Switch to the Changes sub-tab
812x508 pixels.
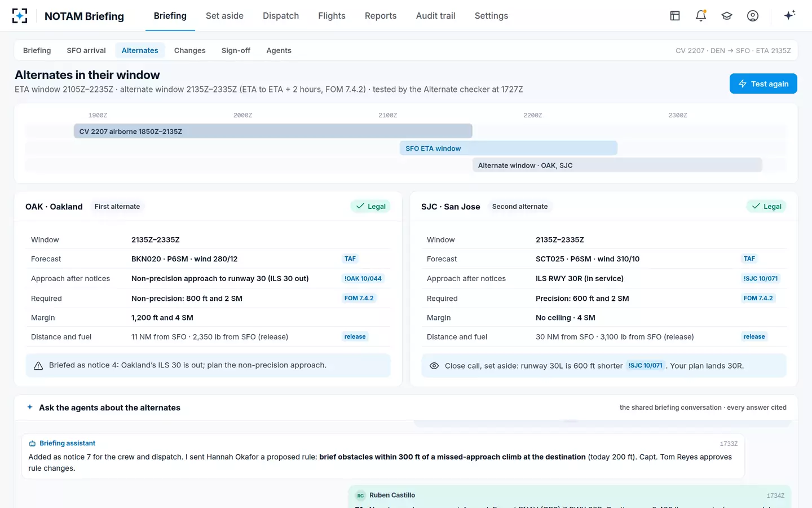190,50
